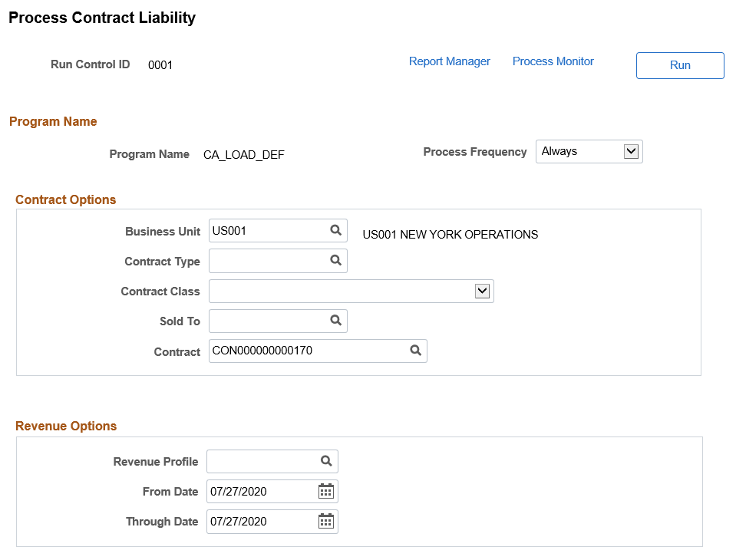Open the Sold To lookup magnifier

(335, 321)
